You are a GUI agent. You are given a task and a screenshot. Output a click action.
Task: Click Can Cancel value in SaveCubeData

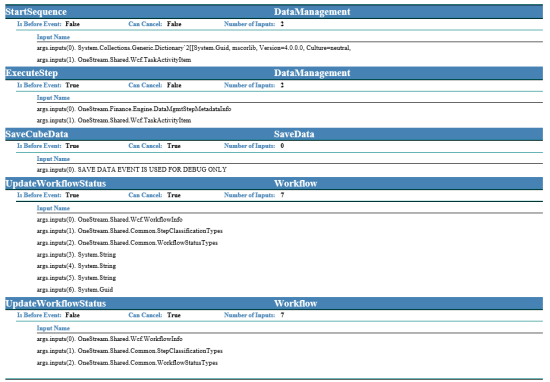click(x=174, y=146)
